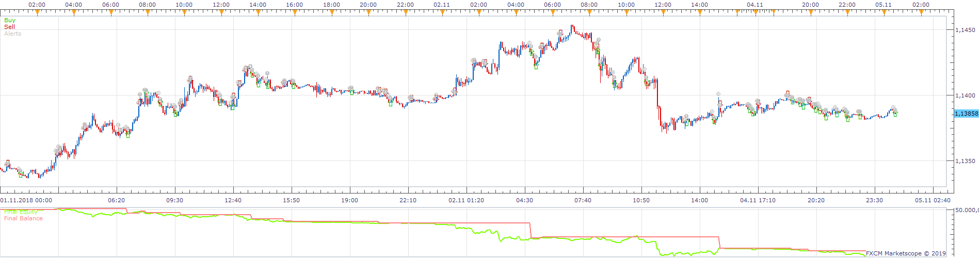Click the 1,1350 price axis label
Image resolution: width=980 pixels, height=258 pixels.
pos(966,161)
